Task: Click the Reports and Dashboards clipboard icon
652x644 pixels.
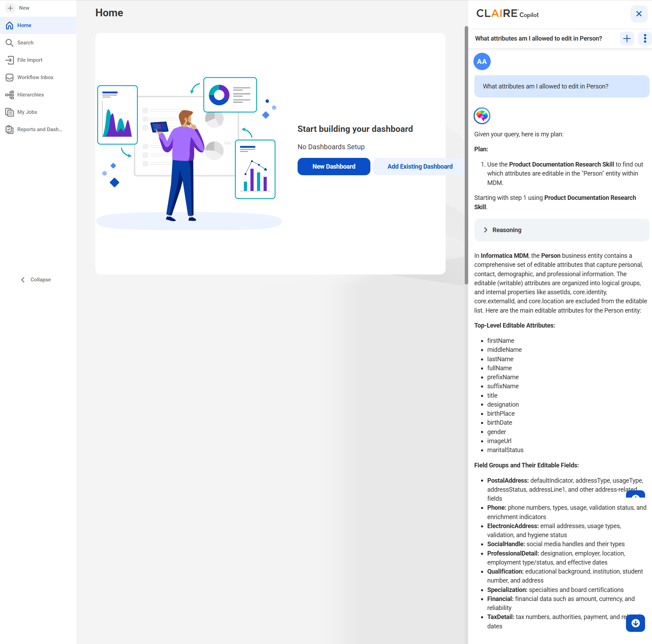Action: coord(10,129)
